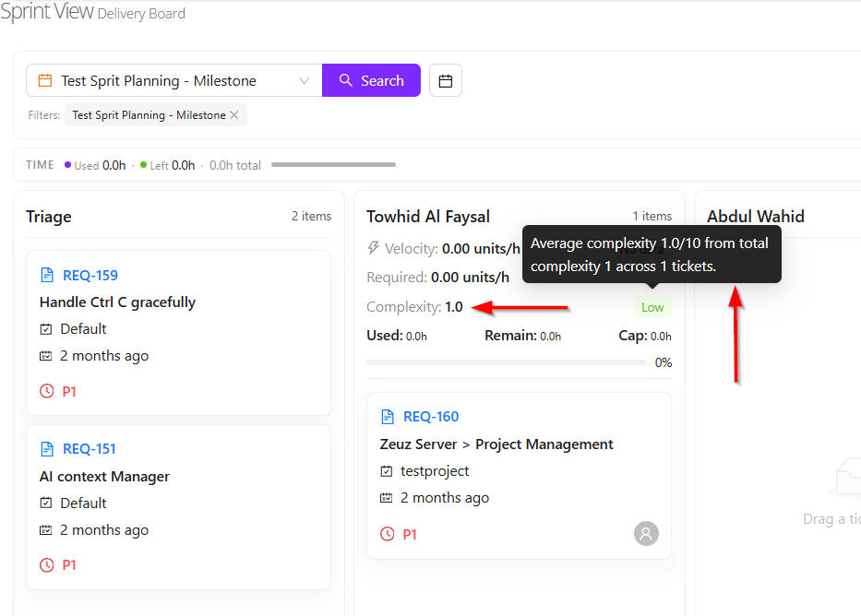The width and height of the screenshot is (861, 616).
Task: Open the REQ-151 ticket link
Action: 90,449
